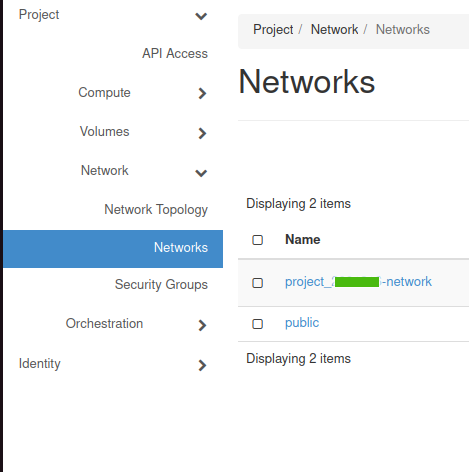
Task: Click Network in the breadcrumb
Action: [x=334, y=29]
